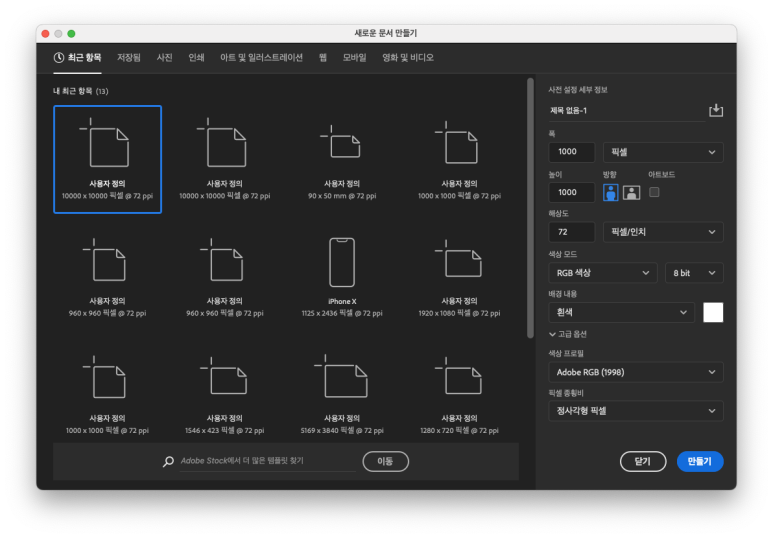Open the 8 bit depth dropdown
The width and height of the screenshot is (773, 538).
pyautogui.click(x=694, y=273)
